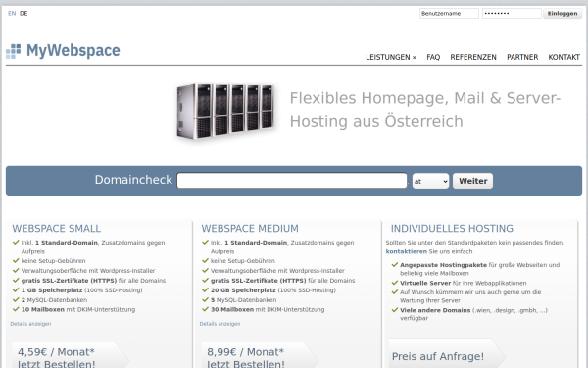Click the Domaincheck label
The height and width of the screenshot is (368, 588).
(133, 180)
